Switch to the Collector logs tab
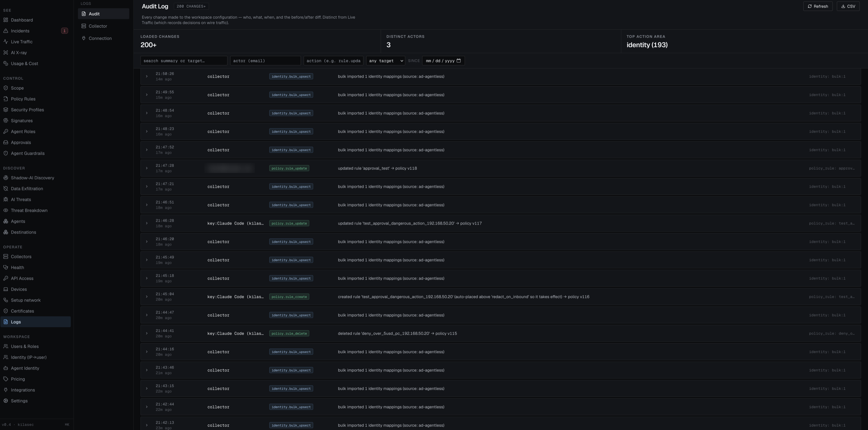This screenshot has height=430, width=868. click(x=103, y=26)
